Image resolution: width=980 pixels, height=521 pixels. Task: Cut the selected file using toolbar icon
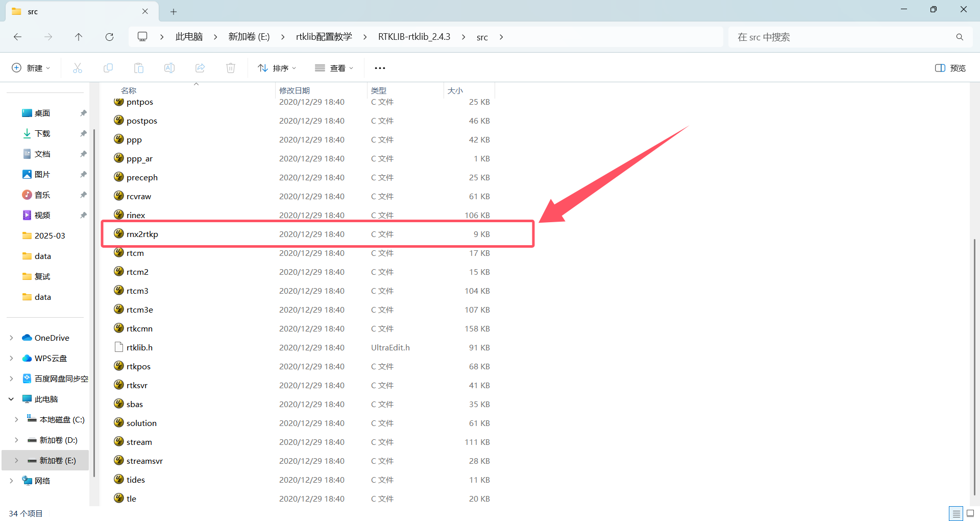point(77,67)
